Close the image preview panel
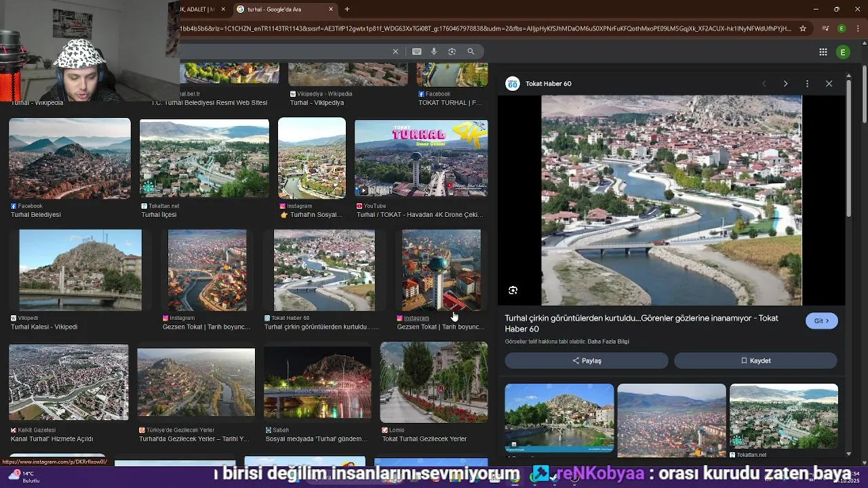 (829, 83)
